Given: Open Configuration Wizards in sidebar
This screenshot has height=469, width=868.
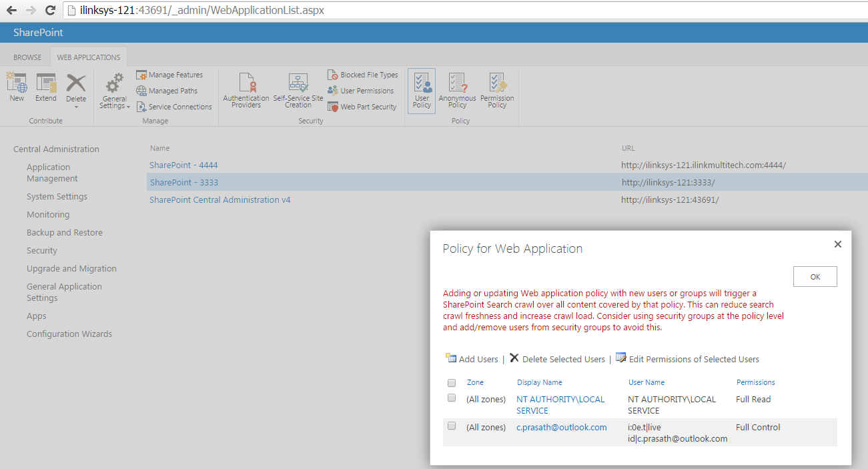Looking at the screenshot, I should [x=69, y=334].
